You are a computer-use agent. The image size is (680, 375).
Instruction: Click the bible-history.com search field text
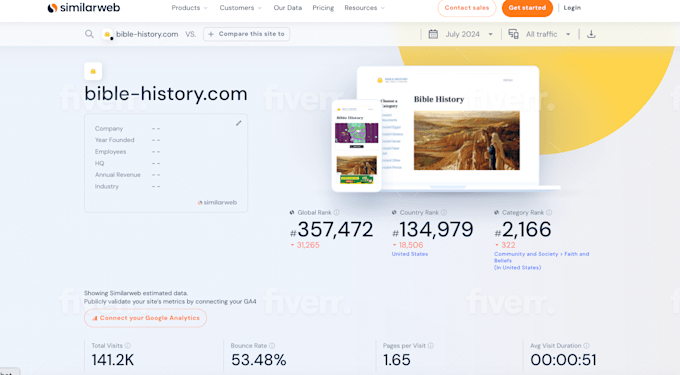click(x=147, y=34)
